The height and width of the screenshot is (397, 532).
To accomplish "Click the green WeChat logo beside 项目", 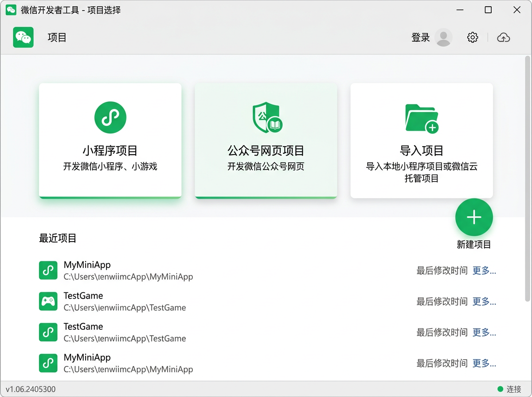I will click(x=23, y=38).
